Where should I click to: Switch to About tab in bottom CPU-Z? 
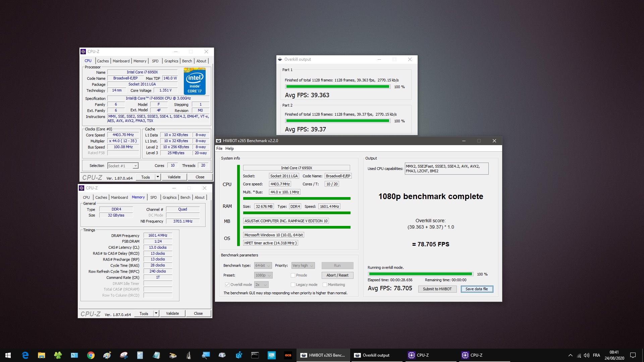[x=200, y=197]
